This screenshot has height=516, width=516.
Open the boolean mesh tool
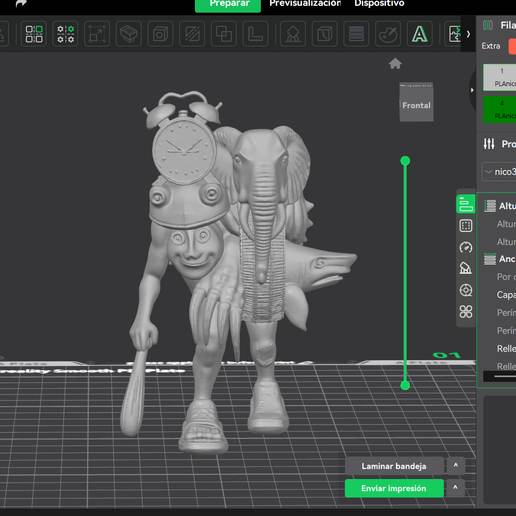pyautogui.click(x=224, y=34)
